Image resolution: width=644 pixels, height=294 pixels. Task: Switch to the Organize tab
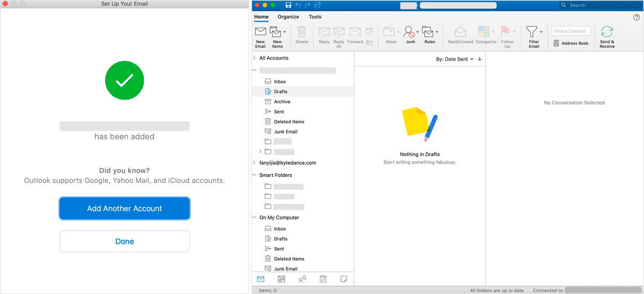(288, 17)
